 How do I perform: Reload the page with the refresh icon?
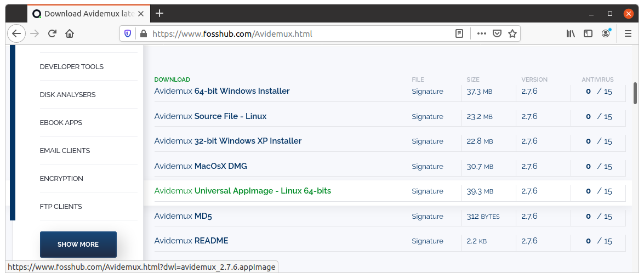point(52,33)
